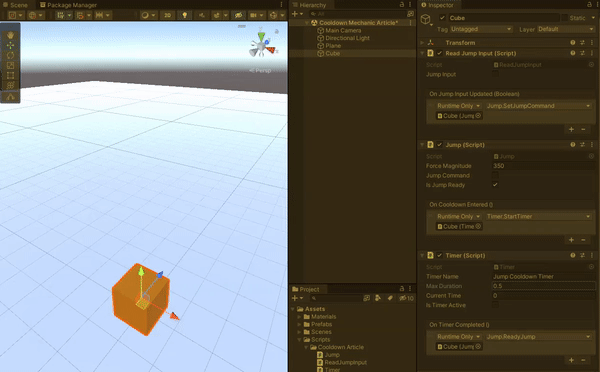Screen dimensions: 600x372
Task: Expand the Materials folder
Action: tap(299, 317)
